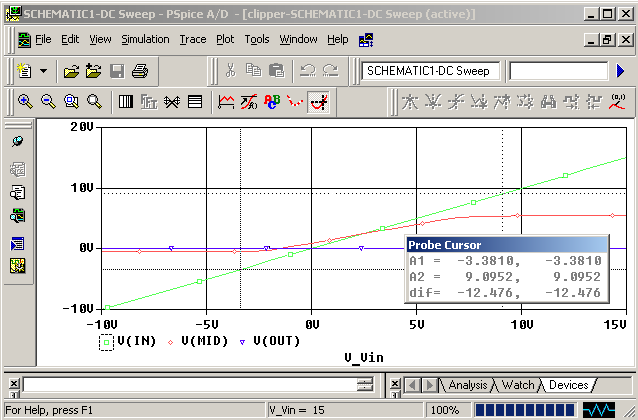Select the V(OUT) blue trace legend marker
638x420 pixels.
(243, 343)
